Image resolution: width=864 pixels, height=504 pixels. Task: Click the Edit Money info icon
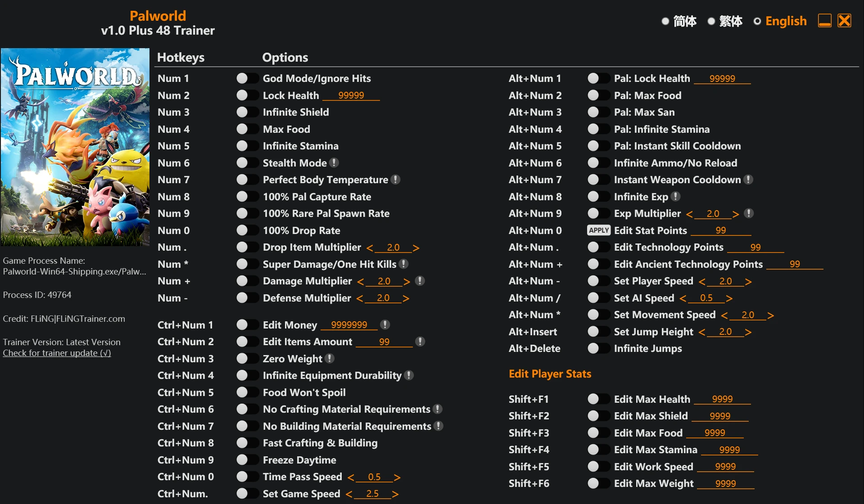click(x=385, y=324)
